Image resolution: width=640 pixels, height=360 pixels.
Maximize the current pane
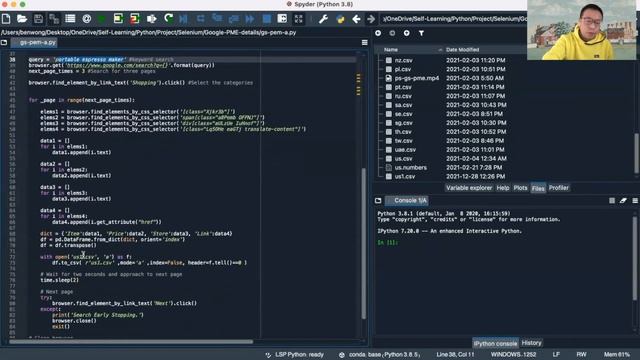point(282,19)
